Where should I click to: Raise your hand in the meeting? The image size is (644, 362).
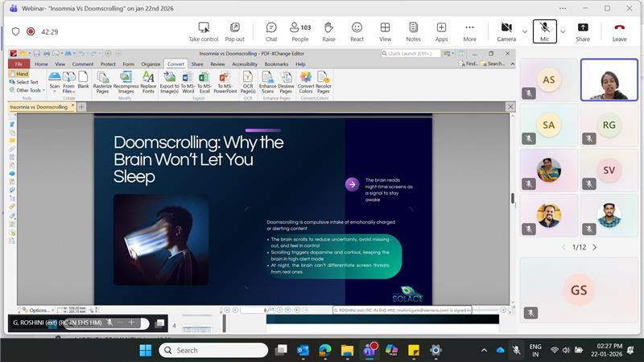(x=328, y=31)
